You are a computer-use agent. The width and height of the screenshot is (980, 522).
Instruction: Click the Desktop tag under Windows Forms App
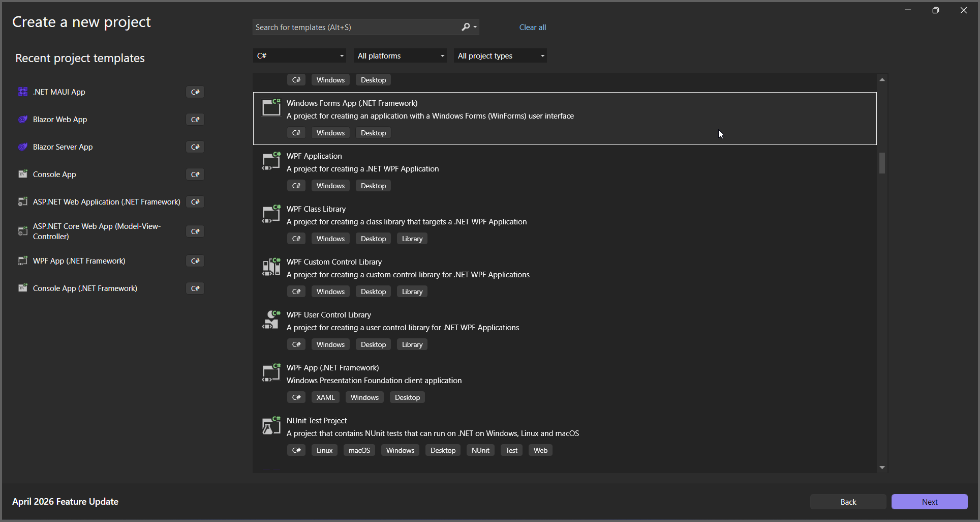(373, 133)
